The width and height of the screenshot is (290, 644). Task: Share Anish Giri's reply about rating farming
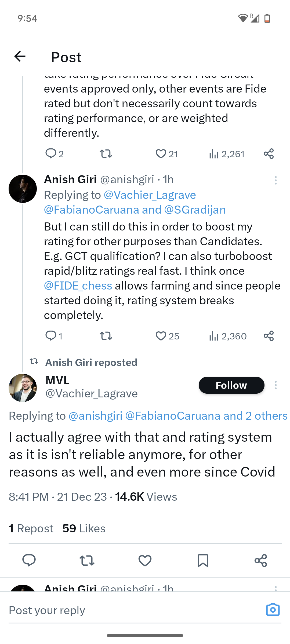click(269, 336)
